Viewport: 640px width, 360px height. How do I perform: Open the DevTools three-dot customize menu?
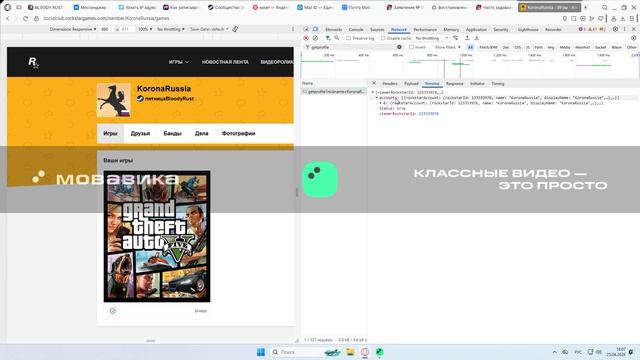(x=624, y=29)
